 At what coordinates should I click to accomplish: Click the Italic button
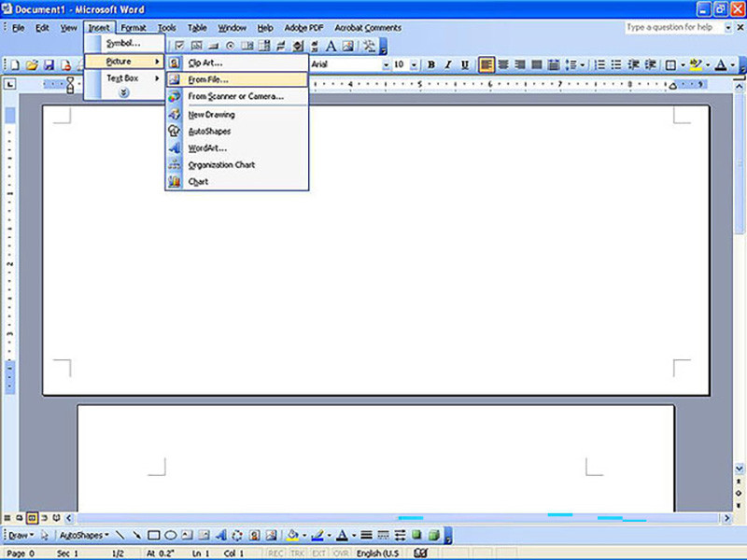448,64
